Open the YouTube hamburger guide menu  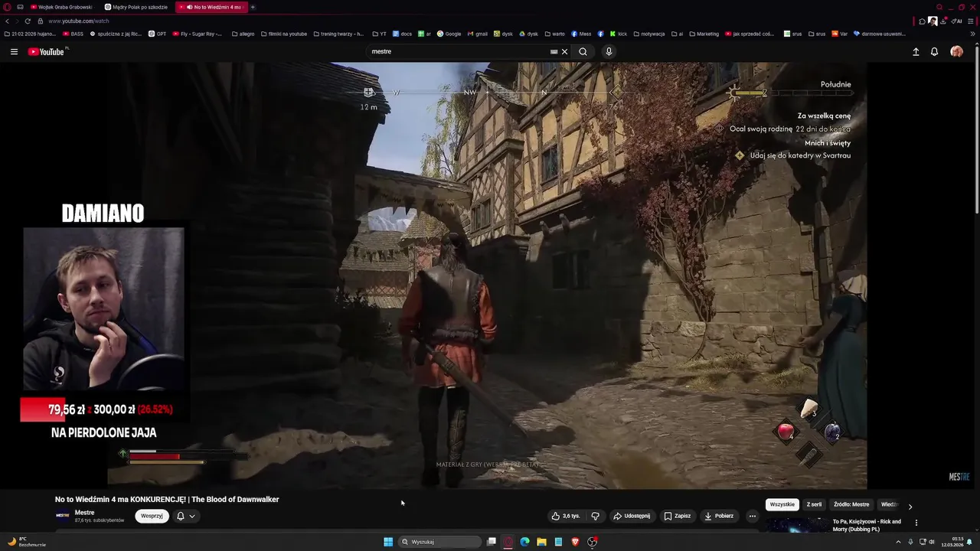pos(14,51)
